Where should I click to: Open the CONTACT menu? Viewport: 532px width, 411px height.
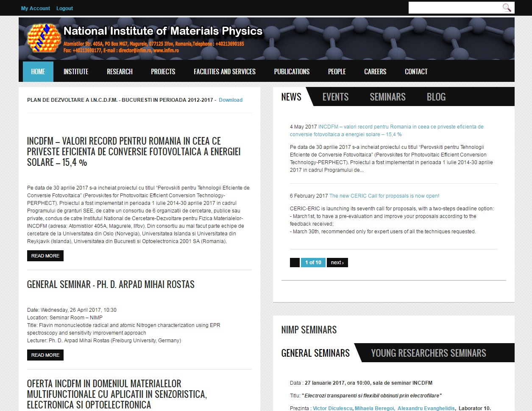click(x=416, y=72)
